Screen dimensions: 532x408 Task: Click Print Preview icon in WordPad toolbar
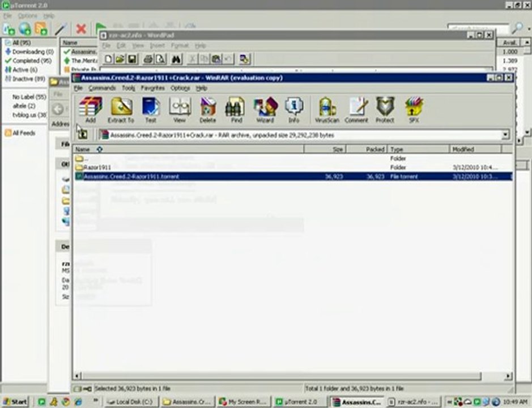tap(160, 59)
